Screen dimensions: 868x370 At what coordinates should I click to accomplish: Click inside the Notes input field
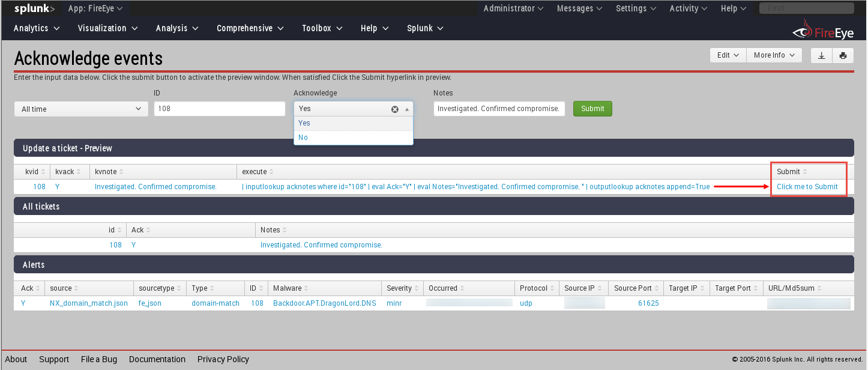499,109
